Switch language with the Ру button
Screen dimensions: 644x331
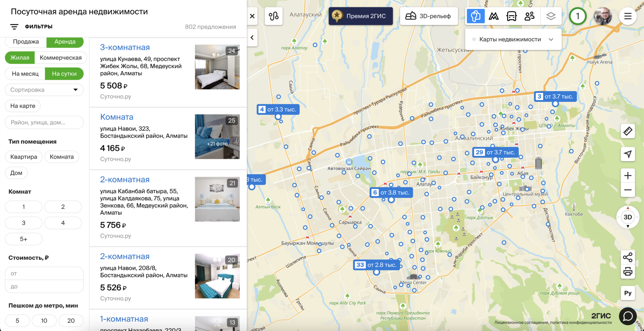click(x=628, y=293)
